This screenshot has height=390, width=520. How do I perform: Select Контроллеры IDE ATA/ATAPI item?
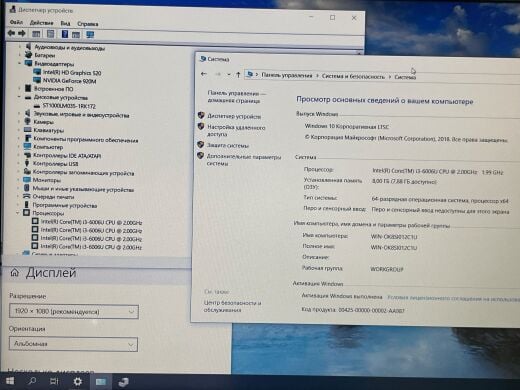(x=67, y=155)
